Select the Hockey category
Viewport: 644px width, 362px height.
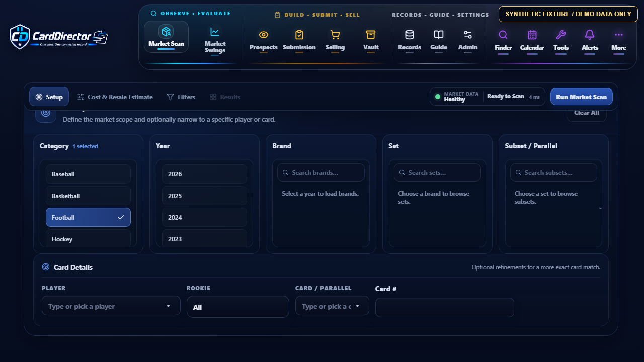(88, 238)
